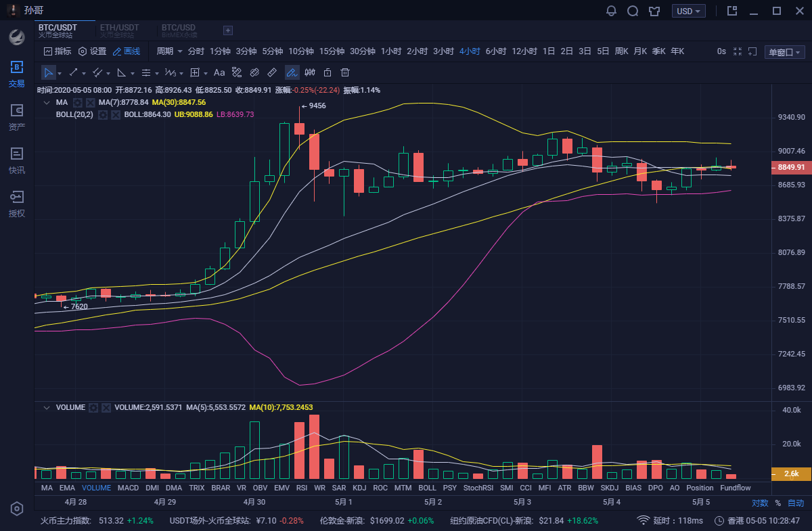Open the notification bell icon

(x=612, y=11)
